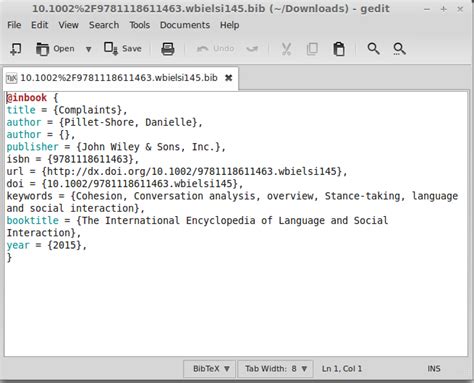Open the Documents menu
Image resolution: width=474 pixels, height=383 pixels.
coord(185,25)
